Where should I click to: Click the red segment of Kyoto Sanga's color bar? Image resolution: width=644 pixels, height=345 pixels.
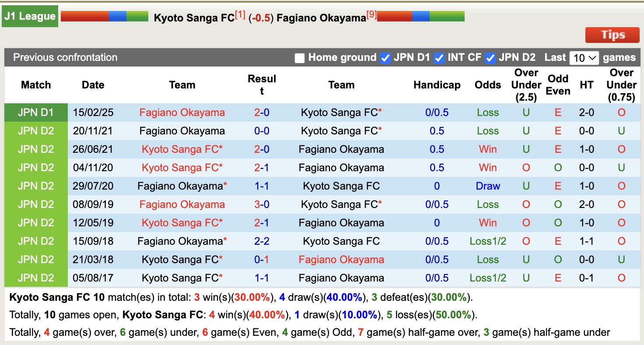click(x=85, y=15)
